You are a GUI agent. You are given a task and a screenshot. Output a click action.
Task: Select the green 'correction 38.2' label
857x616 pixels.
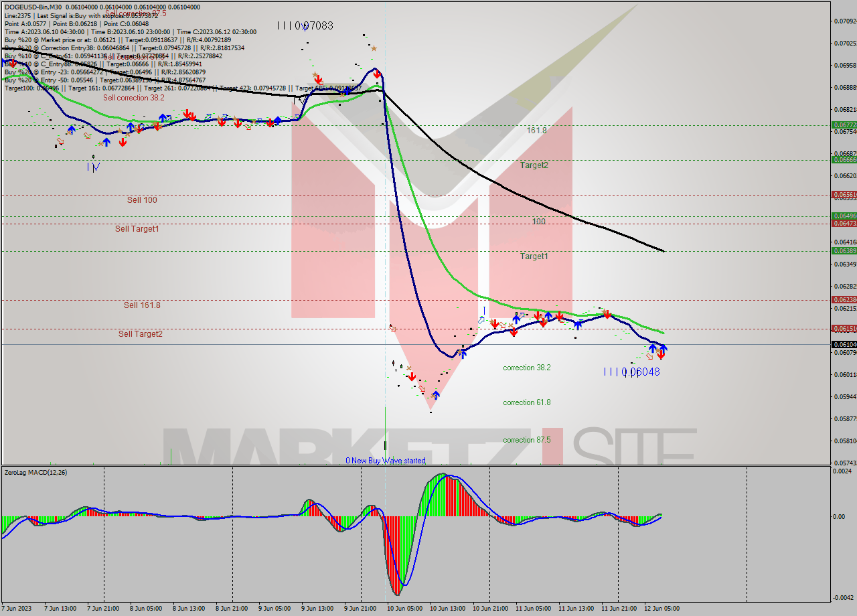pos(527,368)
